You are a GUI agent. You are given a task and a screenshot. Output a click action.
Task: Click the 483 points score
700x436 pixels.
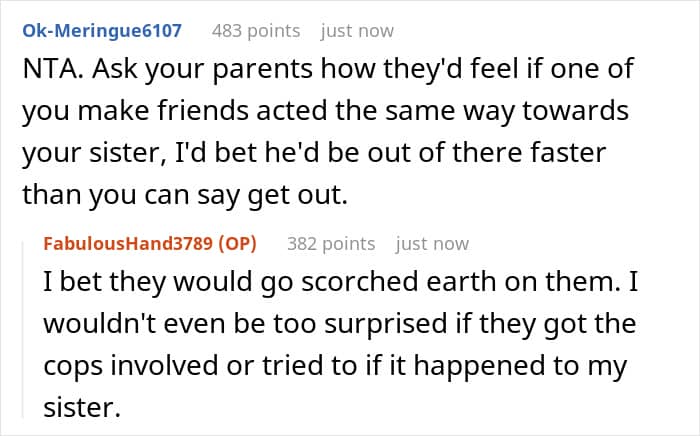click(x=256, y=31)
